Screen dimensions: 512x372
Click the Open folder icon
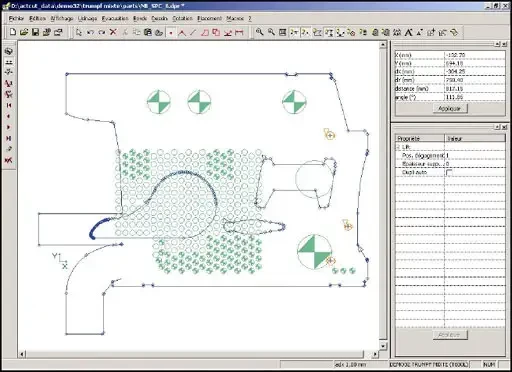coord(24,32)
